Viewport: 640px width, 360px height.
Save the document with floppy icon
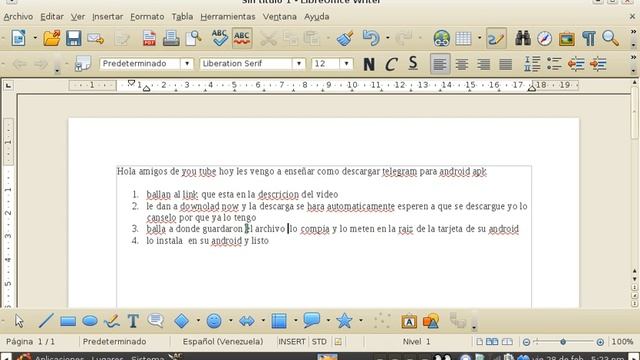click(73, 38)
